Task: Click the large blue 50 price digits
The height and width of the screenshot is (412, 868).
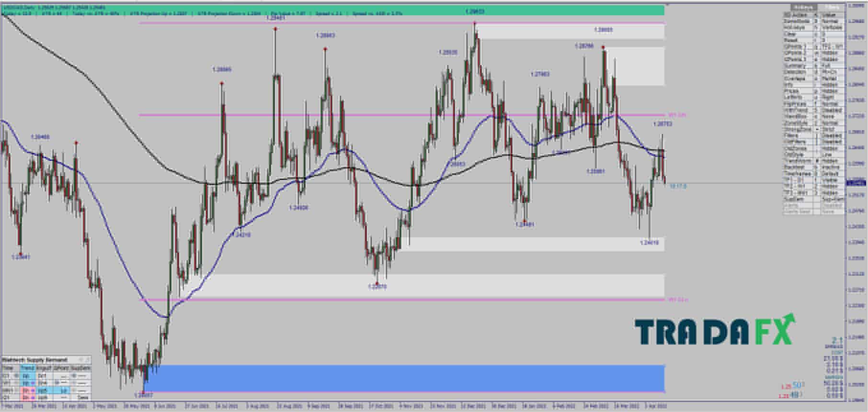Action: point(797,385)
